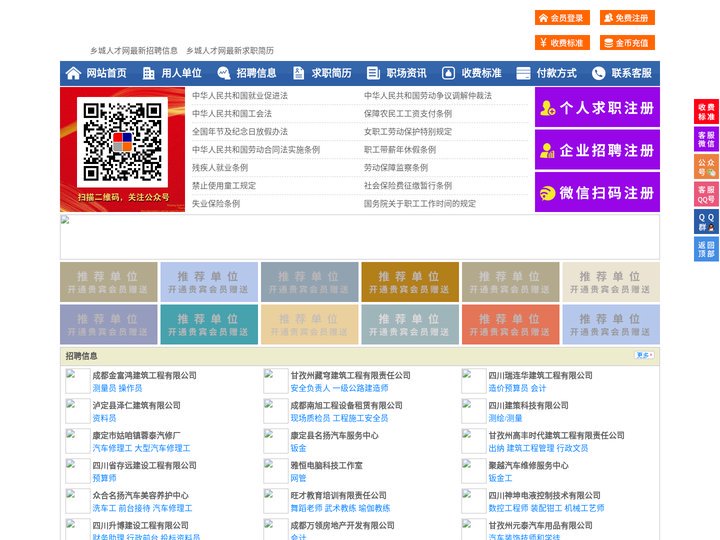Open article 劳动保障监察条例
The image size is (720, 540).
click(396, 168)
